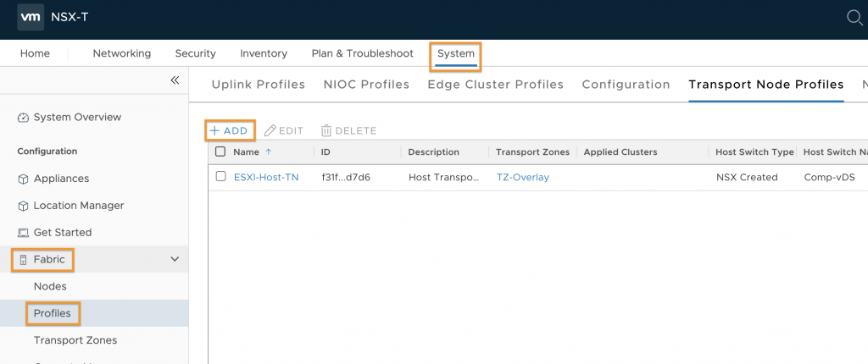
Task: Open the Security menu
Action: click(196, 53)
